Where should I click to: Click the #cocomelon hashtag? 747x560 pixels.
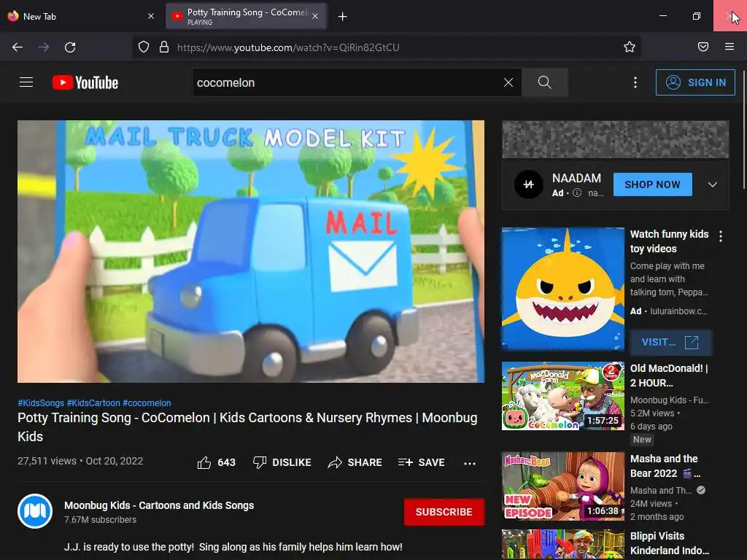(x=147, y=402)
